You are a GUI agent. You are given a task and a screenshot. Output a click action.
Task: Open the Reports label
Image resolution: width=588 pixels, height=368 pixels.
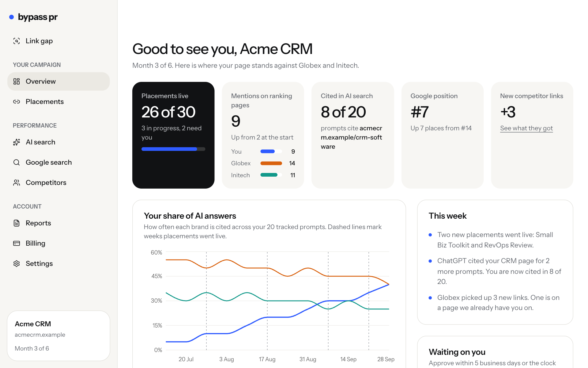click(38, 223)
